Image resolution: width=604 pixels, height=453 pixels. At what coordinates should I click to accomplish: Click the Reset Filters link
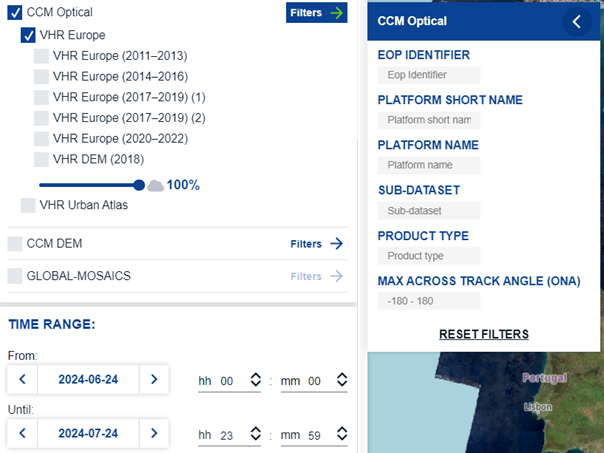click(483, 334)
